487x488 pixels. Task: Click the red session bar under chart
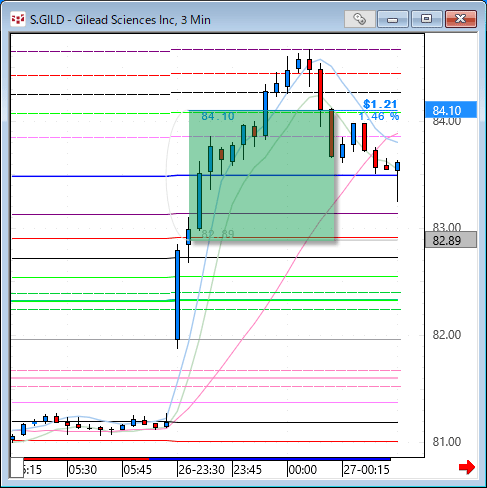coord(86,459)
